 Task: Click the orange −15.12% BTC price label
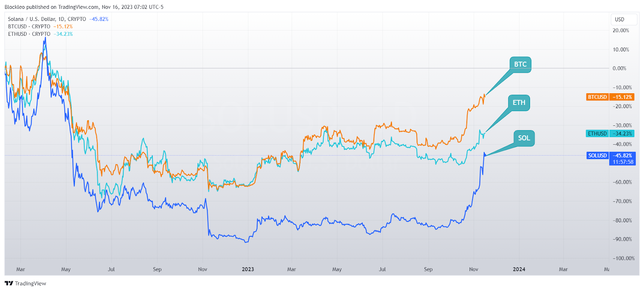click(x=622, y=97)
